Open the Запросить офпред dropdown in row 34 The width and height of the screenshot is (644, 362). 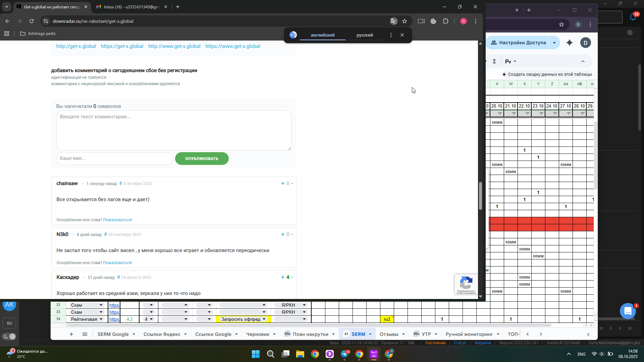264,319
